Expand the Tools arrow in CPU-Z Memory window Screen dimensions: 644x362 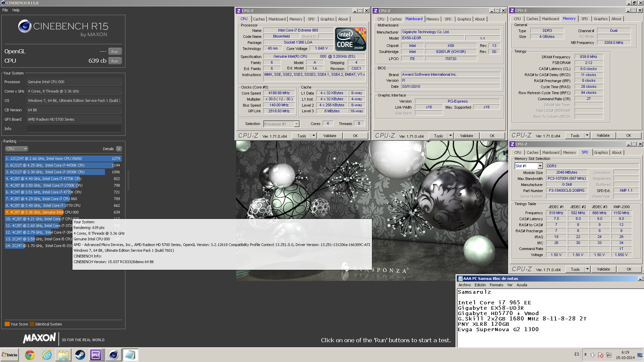587,135
